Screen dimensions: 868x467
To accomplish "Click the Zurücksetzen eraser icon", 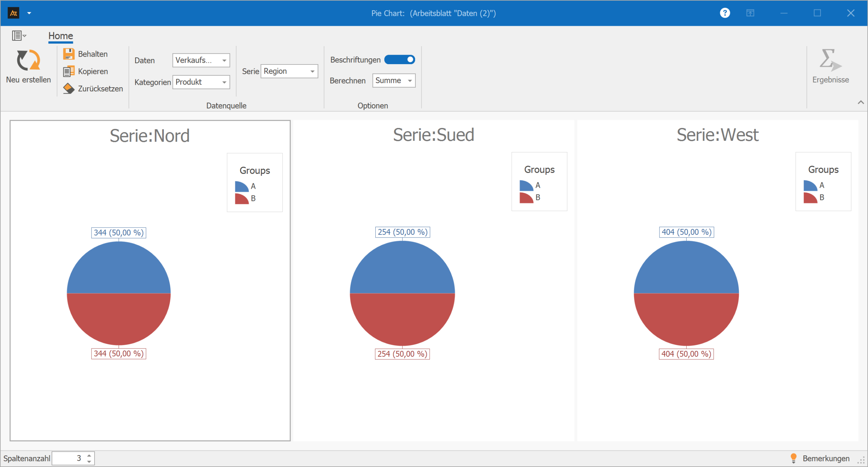I will 68,89.
